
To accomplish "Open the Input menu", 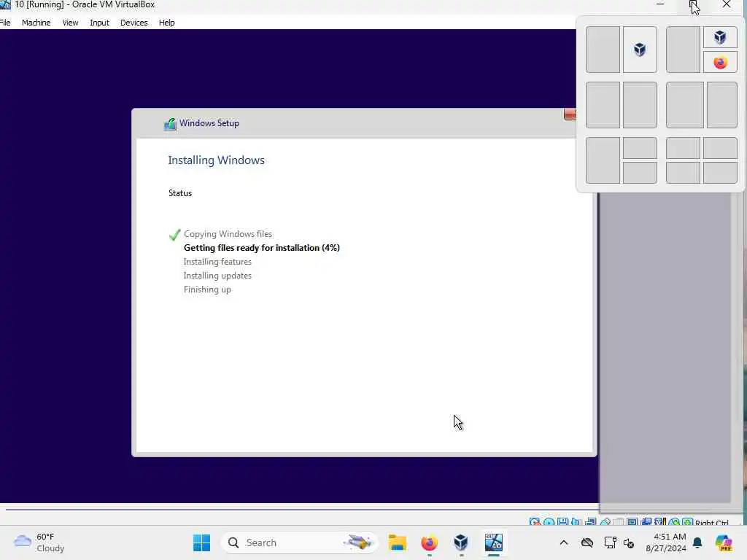I will (99, 23).
